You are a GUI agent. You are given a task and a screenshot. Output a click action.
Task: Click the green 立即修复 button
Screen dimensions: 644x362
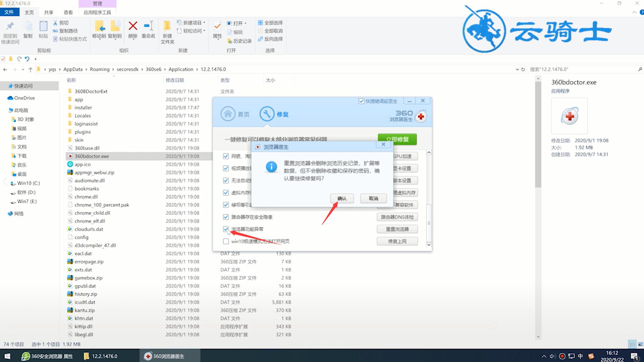(x=397, y=139)
